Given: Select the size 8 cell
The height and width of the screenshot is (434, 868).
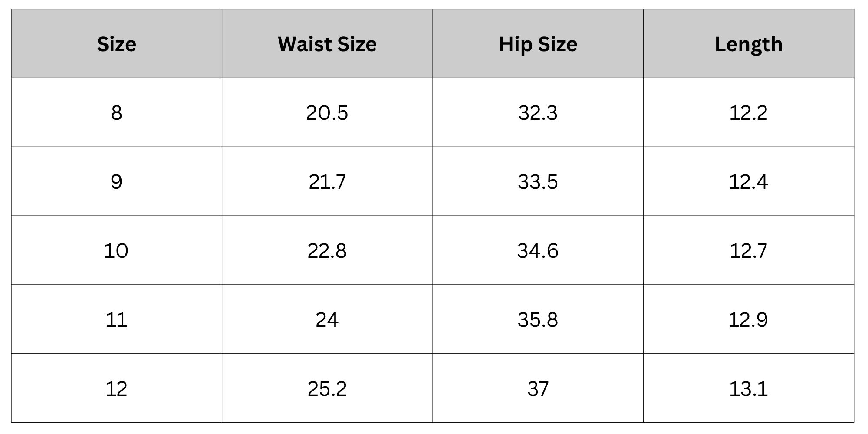Looking at the screenshot, I should [116, 113].
